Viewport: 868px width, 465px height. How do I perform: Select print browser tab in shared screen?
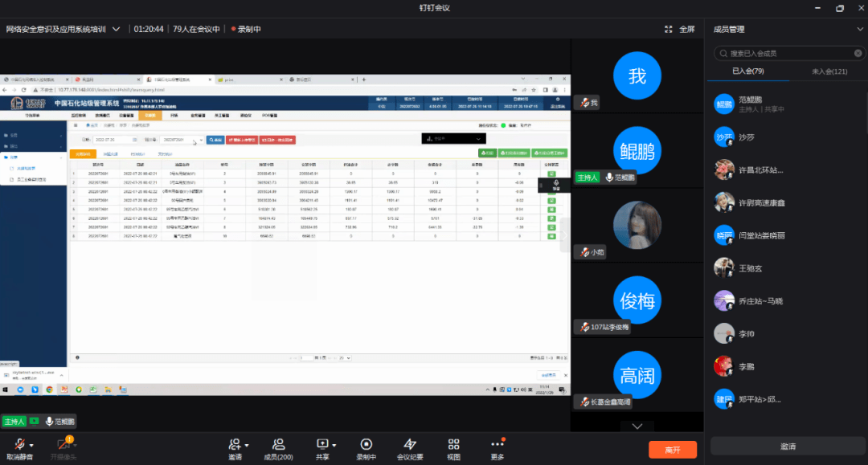(249, 80)
